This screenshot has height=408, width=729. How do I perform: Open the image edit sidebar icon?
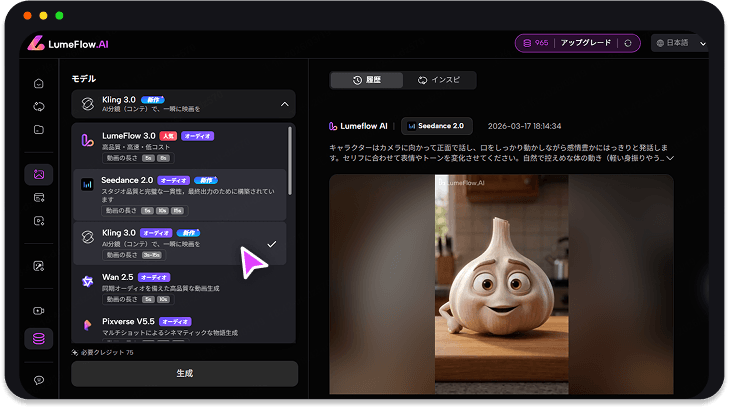(39, 266)
